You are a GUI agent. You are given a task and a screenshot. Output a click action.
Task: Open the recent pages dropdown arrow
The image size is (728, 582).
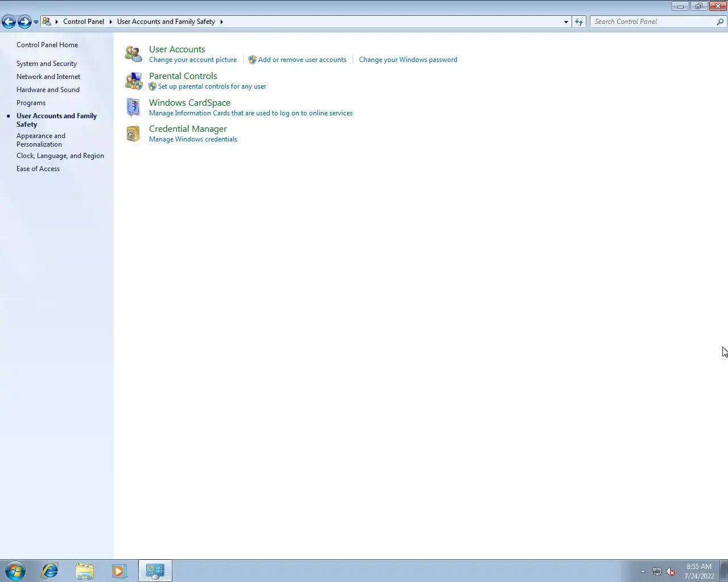tap(36, 22)
